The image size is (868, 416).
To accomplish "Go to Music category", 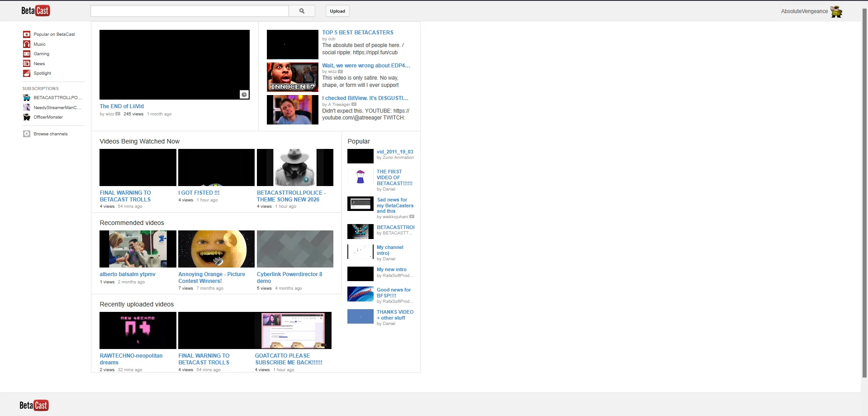I will [x=39, y=44].
